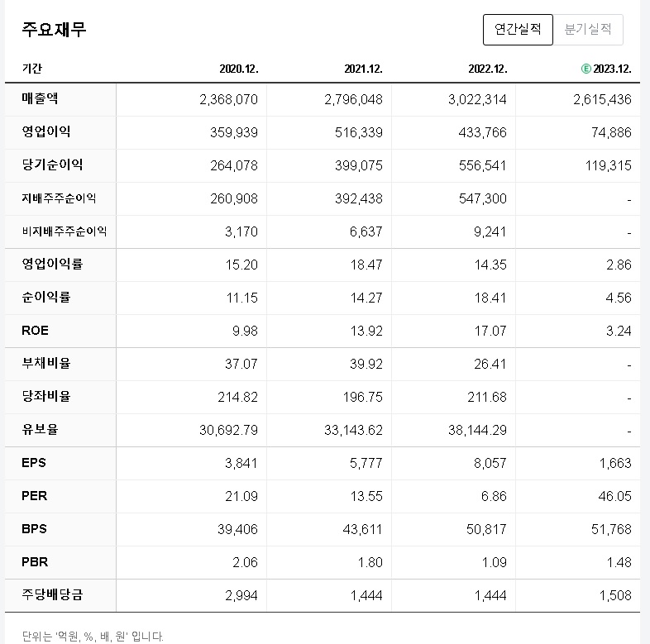Select operating profit value 359,939
The height and width of the screenshot is (644, 650).
(234, 132)
